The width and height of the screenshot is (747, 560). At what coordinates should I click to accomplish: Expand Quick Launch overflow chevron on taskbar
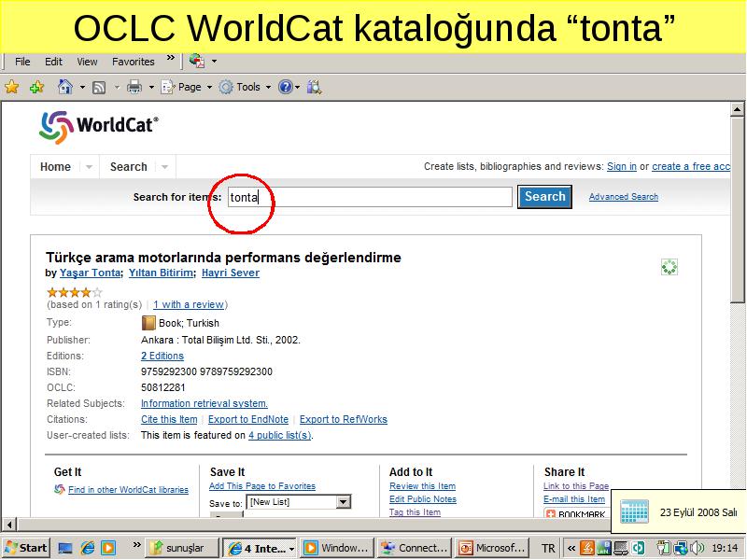point(136,545)
